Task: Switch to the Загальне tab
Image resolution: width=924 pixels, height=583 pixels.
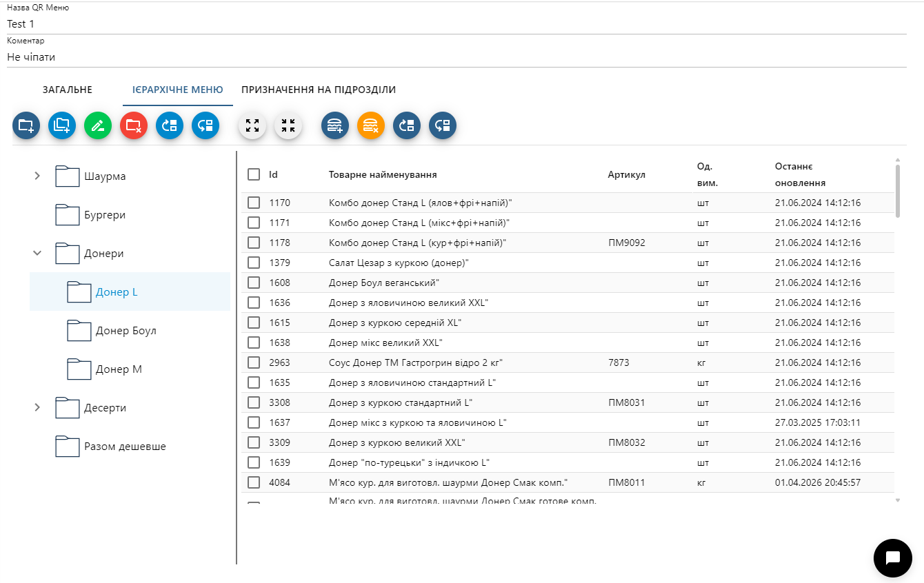Action: [x=68, y=90]
